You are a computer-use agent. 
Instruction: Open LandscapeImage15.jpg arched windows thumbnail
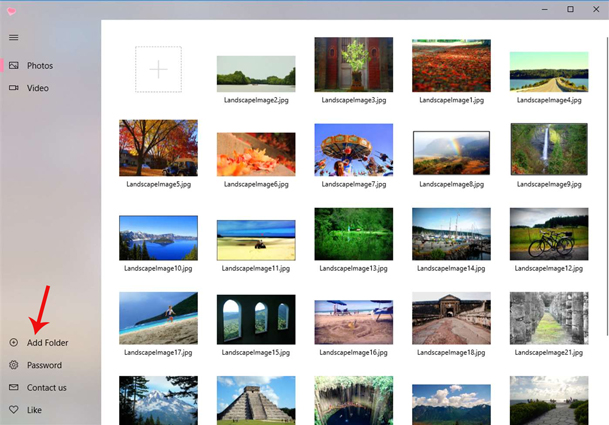pyautogui.click(x=256, y=319)
